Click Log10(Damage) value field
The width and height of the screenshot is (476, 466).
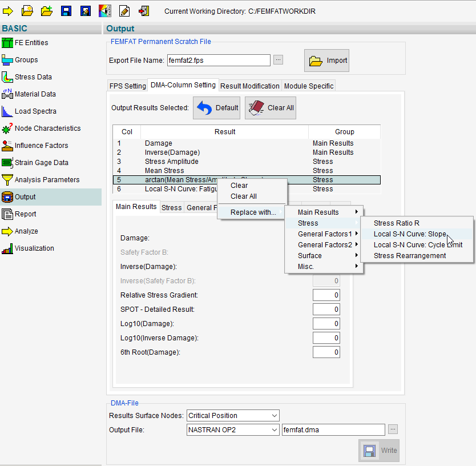(326, 324)
